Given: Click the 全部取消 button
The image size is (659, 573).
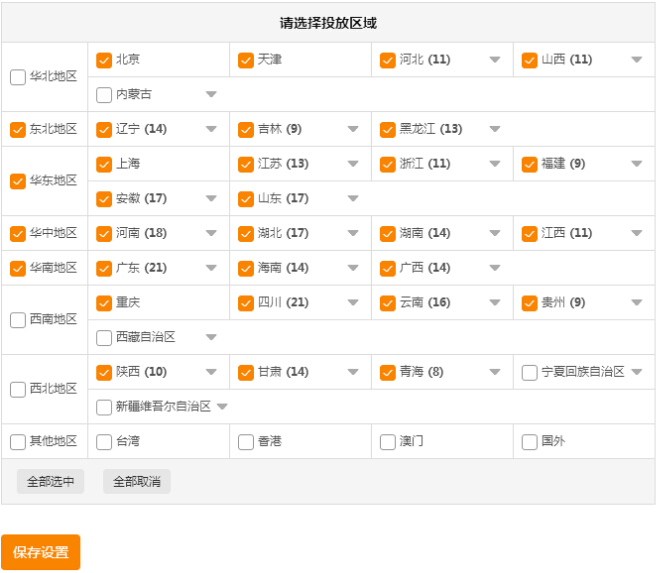Looking at the screenshot, I should (136, 482).
